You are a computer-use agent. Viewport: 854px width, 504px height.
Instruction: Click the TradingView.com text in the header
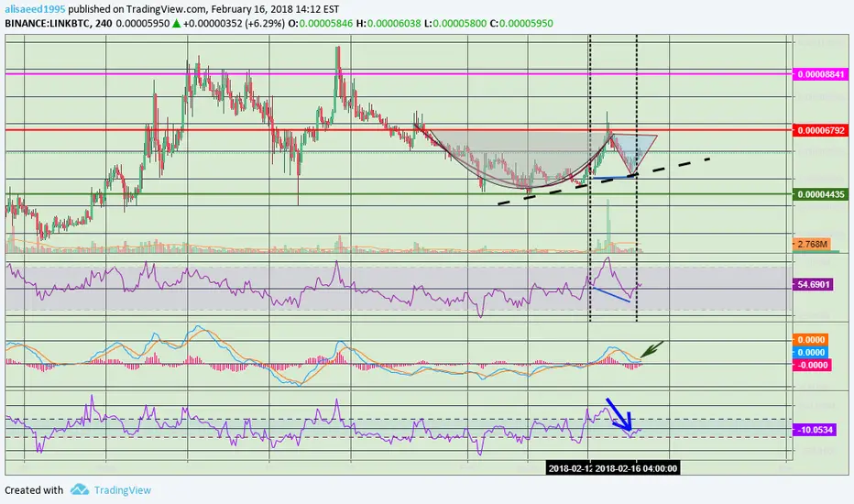tap(166, 9)
